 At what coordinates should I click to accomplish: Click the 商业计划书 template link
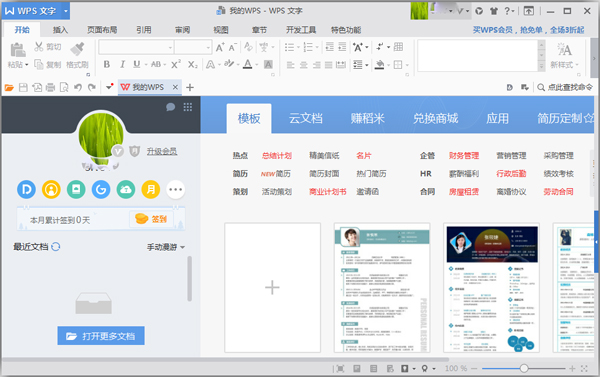coord(328,192)
